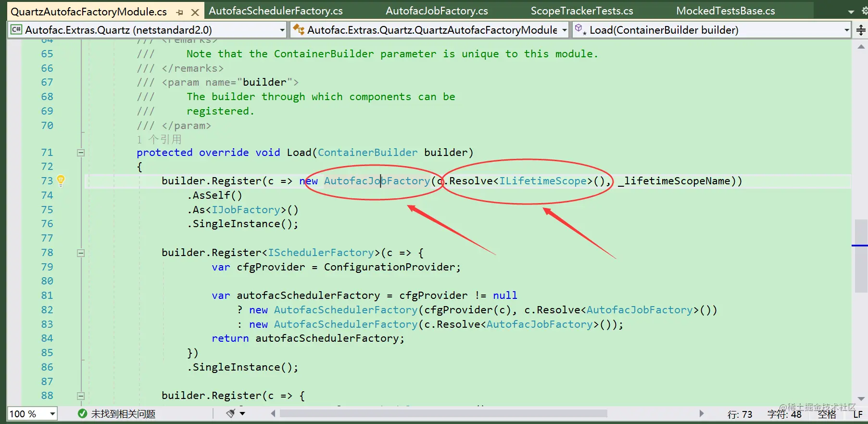
Task: Click 'AutofacSchedulerFactory' on line 83
Action: (346, 324)
